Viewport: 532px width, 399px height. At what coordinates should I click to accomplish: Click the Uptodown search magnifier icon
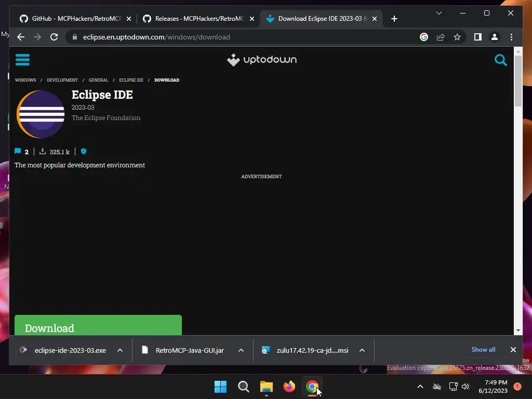click(x=500, y=60)
